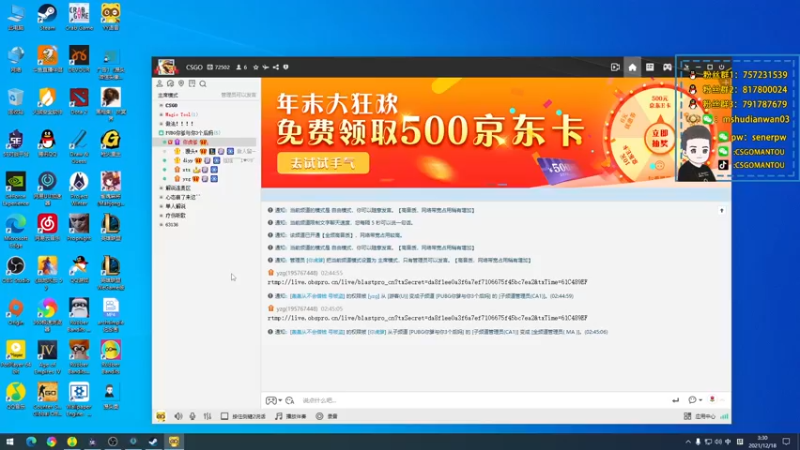Open Google Chrome from the taskbar
The height and width of the screenshot is (450, 800).
52,442
